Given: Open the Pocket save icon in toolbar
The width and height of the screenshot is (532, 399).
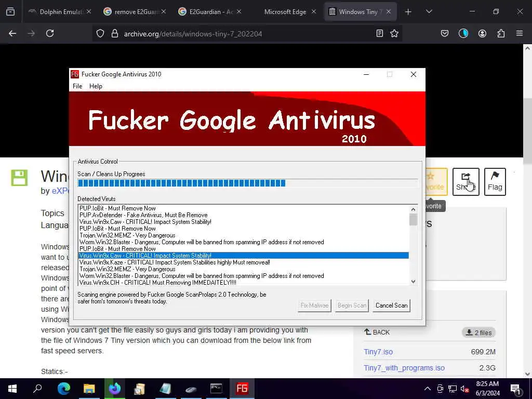Looking at the screenshot, I should click(445, 34).
